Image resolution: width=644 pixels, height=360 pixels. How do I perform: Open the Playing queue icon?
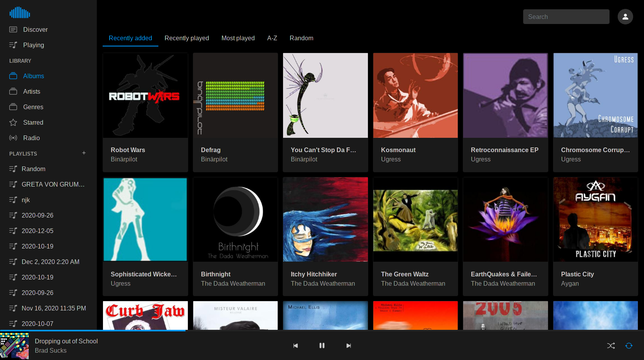tap(13, 45)
